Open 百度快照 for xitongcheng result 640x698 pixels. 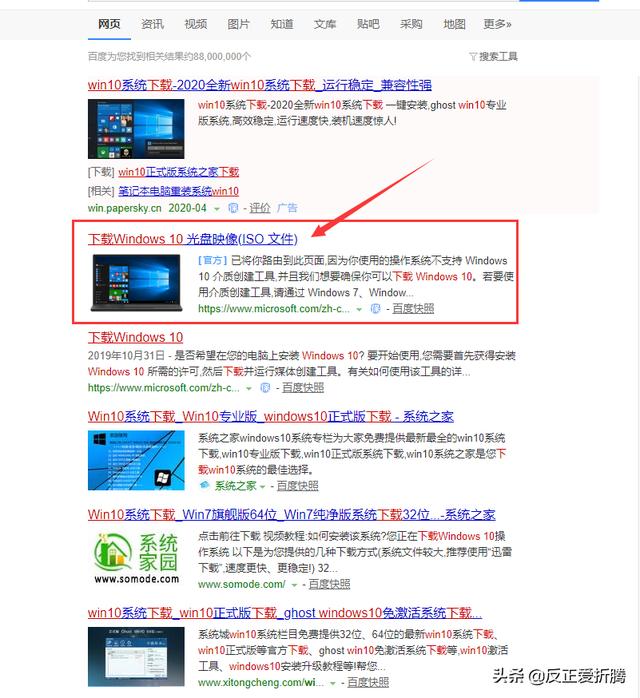click(368, 682)
